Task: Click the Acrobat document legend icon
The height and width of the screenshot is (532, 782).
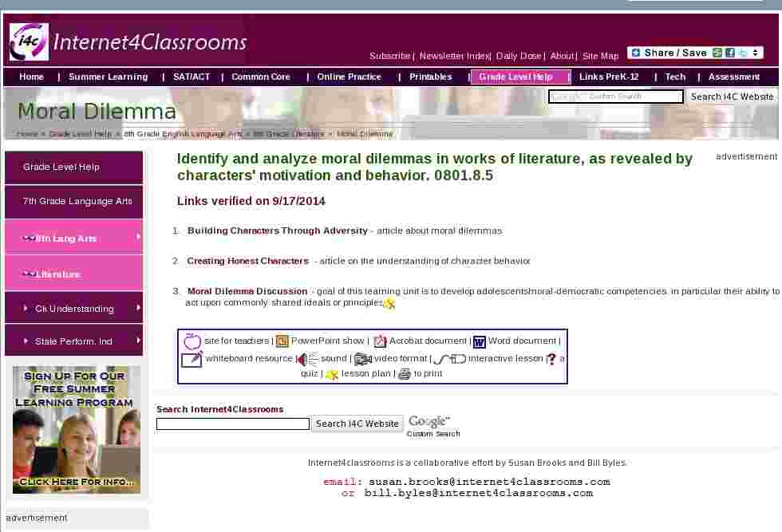Action: (380, 341)
